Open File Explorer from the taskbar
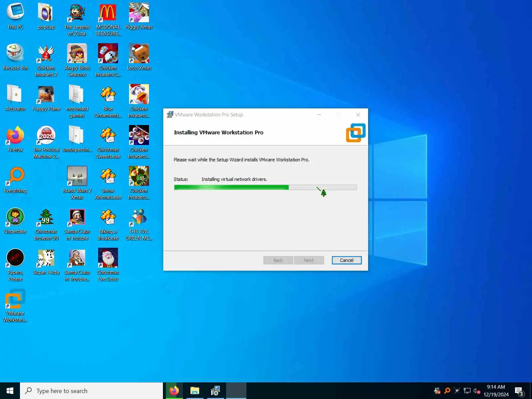Screen dimensions: 532x399 coord(195,391)
